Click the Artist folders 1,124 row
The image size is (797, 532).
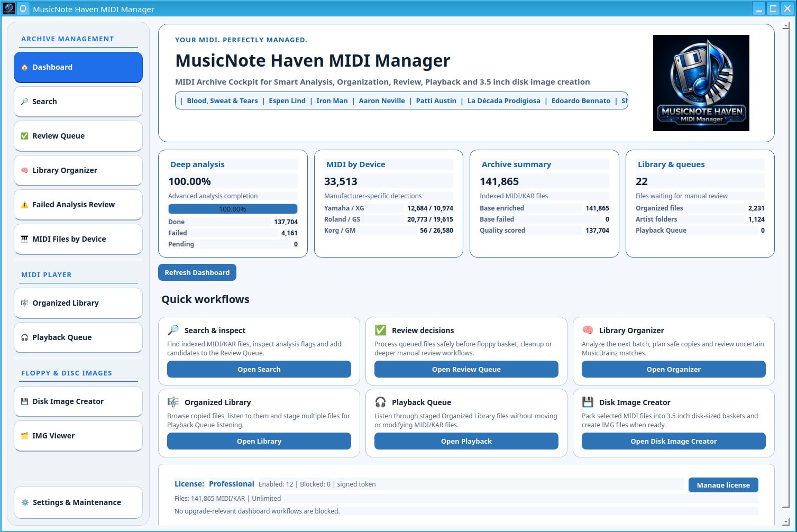pos(700,219)
